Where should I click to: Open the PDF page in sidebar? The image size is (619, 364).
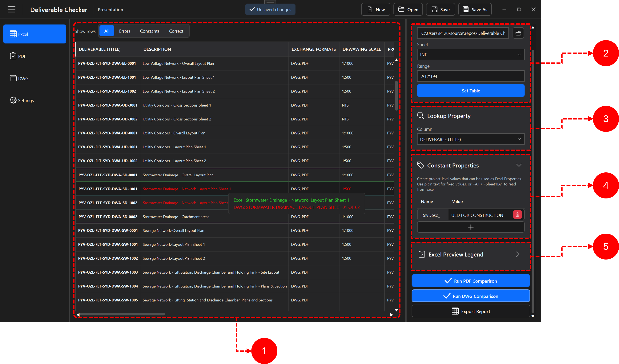pyautogui.click(x=34, y=56)
